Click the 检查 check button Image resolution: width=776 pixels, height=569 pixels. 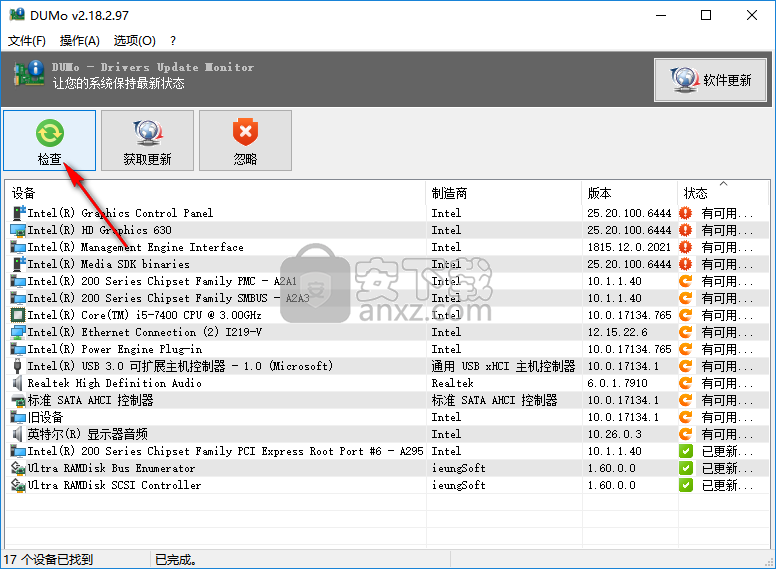coord(49,141)
